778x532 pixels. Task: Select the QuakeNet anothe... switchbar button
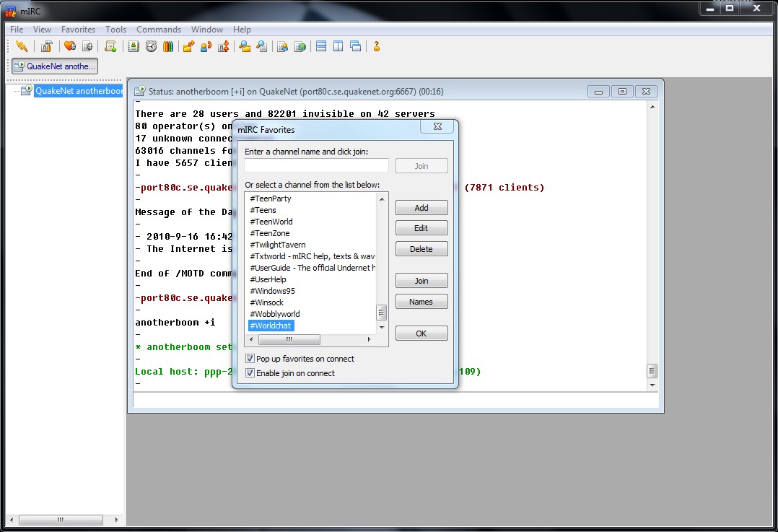click(55, 66)
